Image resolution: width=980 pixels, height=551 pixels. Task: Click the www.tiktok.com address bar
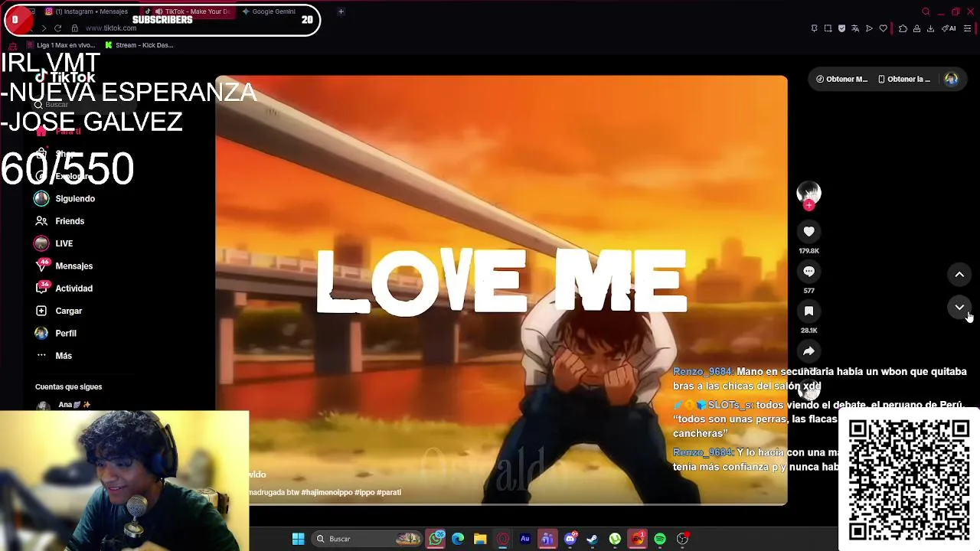tap(111, 28)
